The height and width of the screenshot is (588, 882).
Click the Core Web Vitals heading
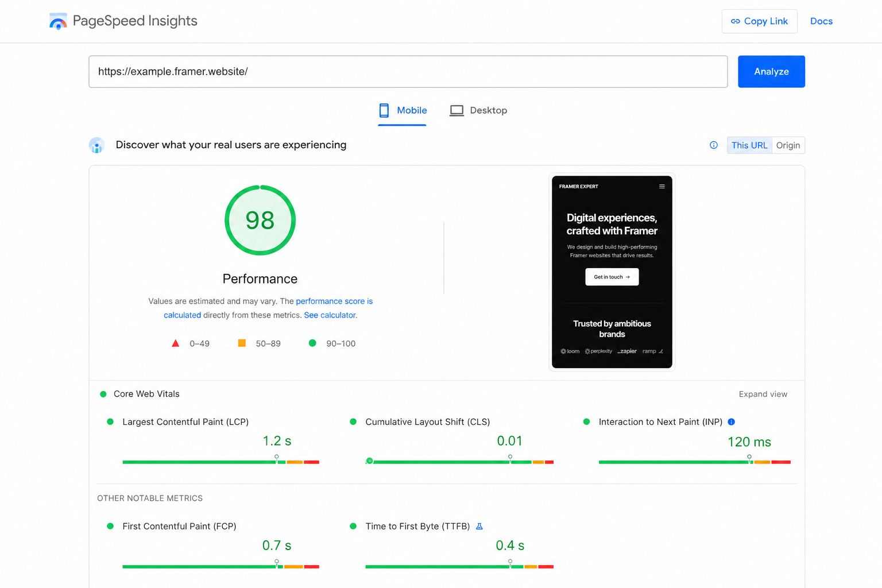tap(146, 394)
